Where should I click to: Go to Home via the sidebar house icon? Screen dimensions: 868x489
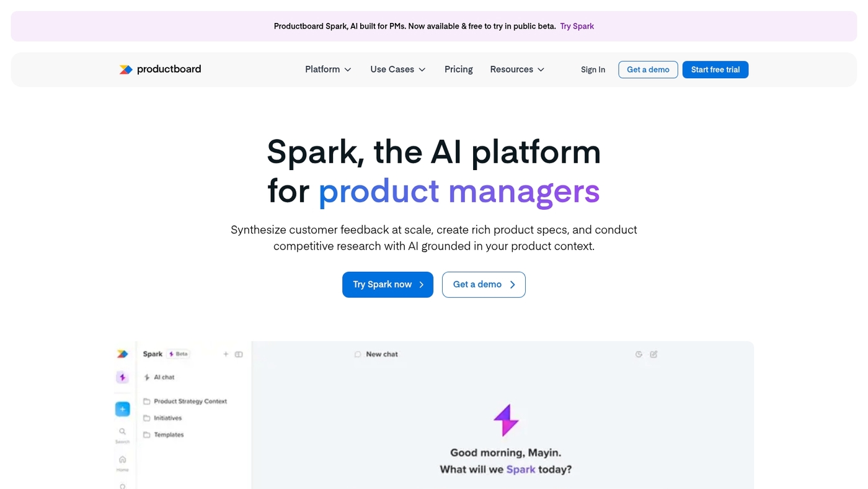pos(122,459)
